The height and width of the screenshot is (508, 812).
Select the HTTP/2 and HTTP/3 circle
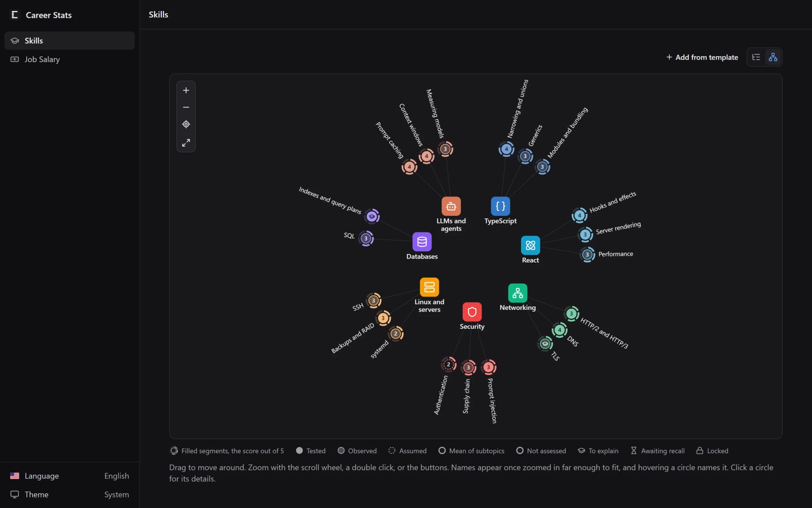coord(571,314)
